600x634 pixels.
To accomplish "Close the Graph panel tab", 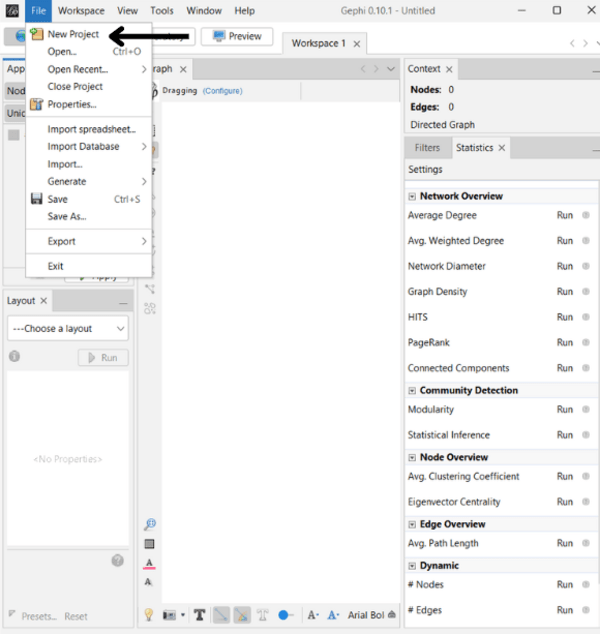I will pyautogui.click(x=183, y=70).
